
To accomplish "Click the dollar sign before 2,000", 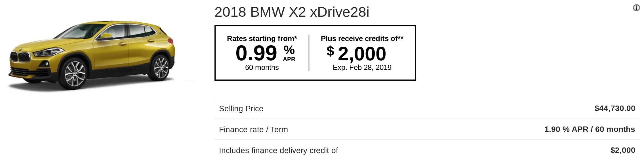I will [330, 51].
